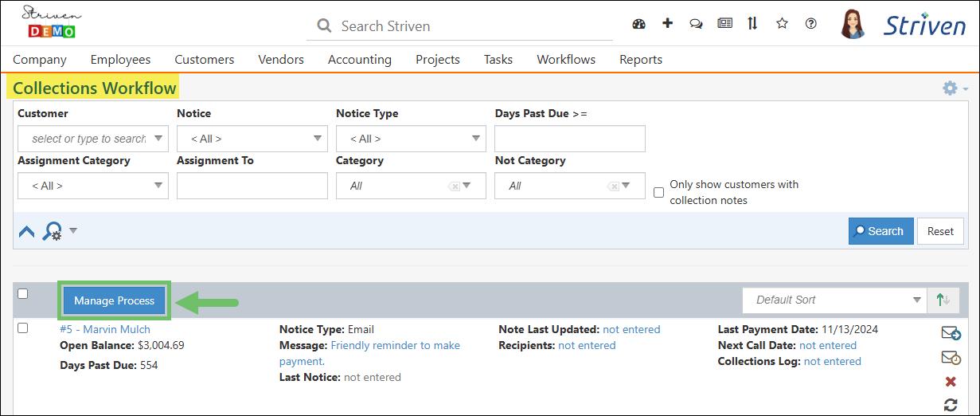Open the Company menu
This screenshot has height=416, width=980.
point(40,59)
